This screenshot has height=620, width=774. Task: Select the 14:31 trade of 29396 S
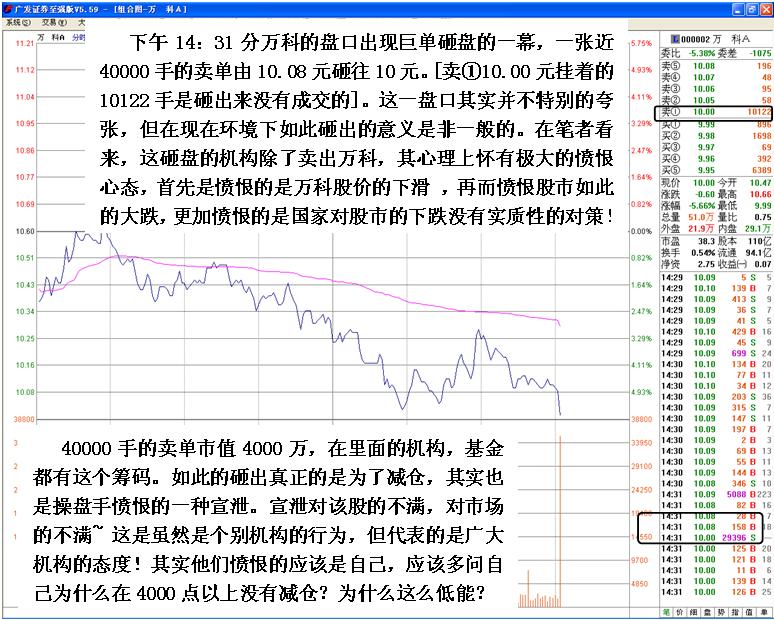coord(716,538)
